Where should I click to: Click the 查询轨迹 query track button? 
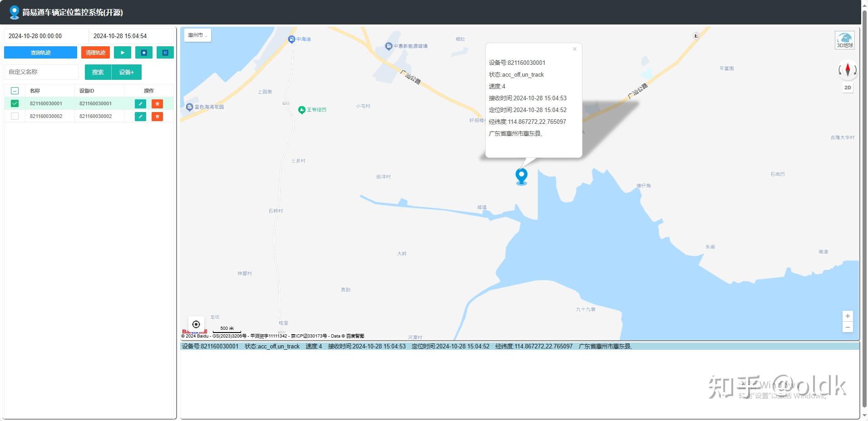[40, 52]
